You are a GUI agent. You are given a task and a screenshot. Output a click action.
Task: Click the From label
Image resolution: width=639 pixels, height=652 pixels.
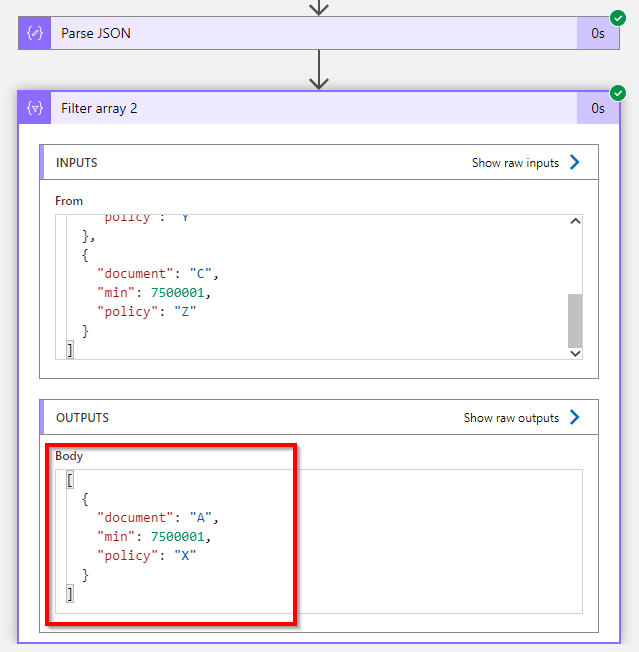point(69,201)
